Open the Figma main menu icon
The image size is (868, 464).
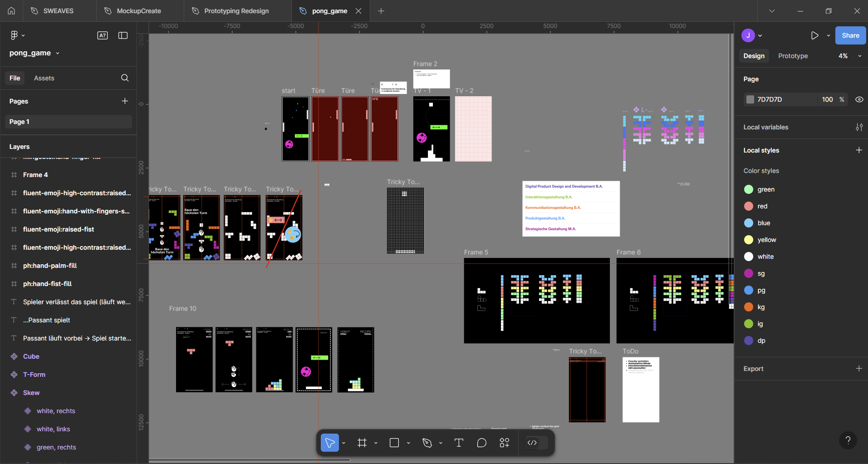pos(14,35)
